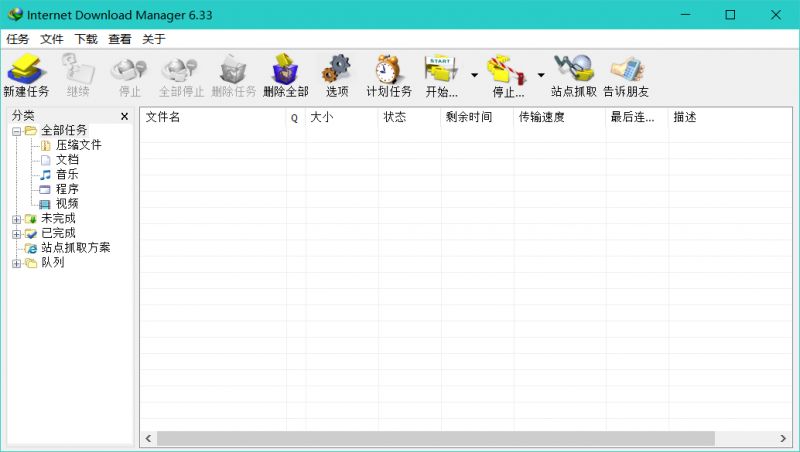Select 已完成 category

pos(58,233)
